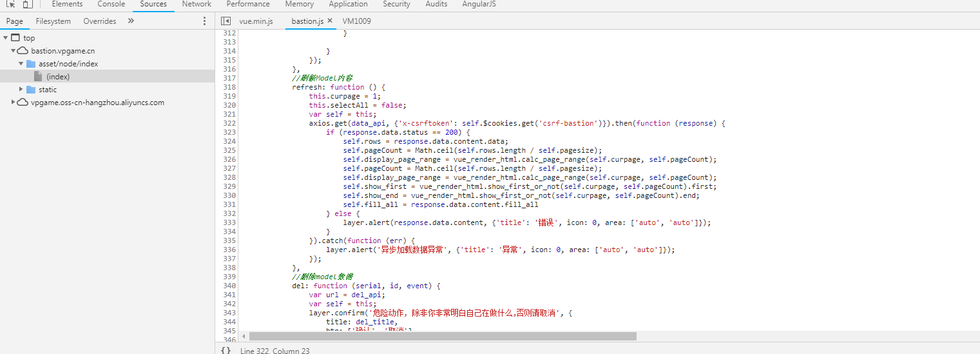Open the AngularJS tab

coord(479,4)
